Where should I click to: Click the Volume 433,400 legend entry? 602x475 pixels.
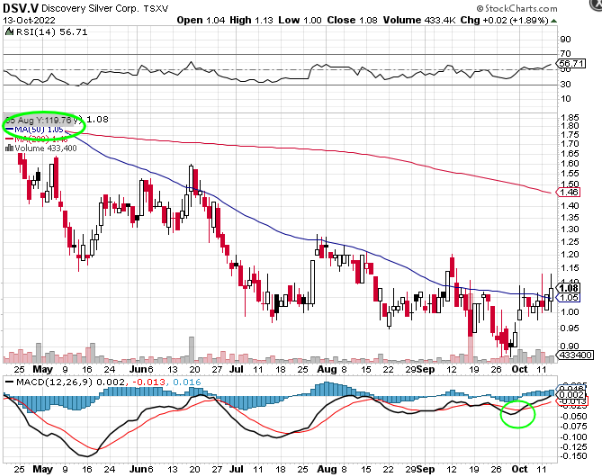click(x=41, y=148)
